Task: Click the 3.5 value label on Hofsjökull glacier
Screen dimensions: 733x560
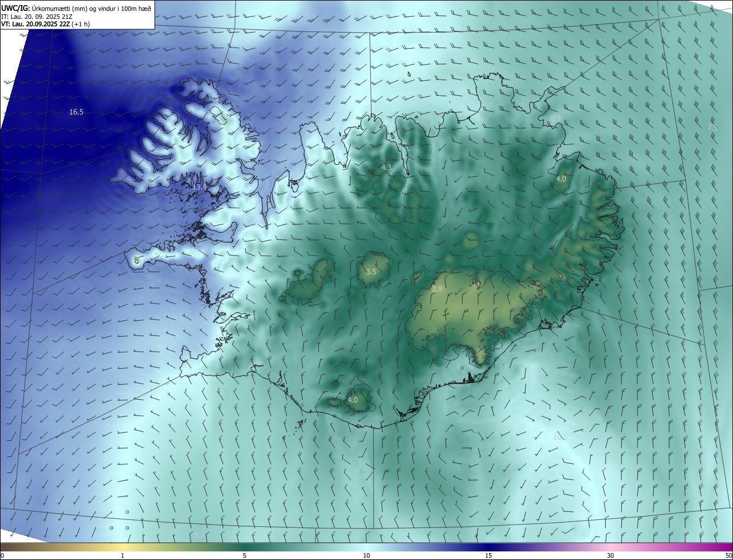Action: pos(371,272)
